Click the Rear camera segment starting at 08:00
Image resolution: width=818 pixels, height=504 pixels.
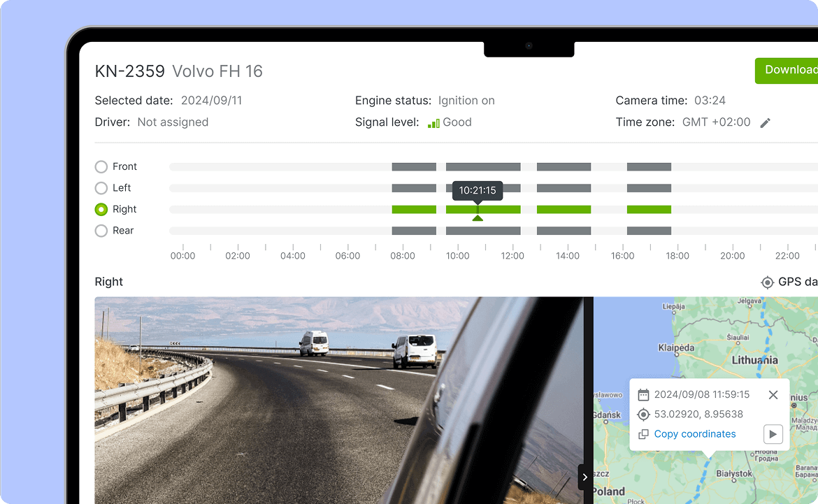pos(414,231)
